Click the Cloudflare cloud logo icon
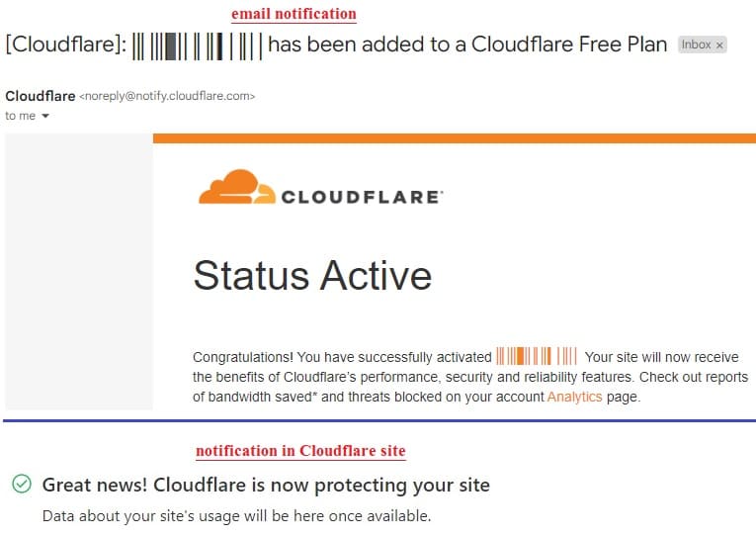The image size is (756, 536). 237,187
